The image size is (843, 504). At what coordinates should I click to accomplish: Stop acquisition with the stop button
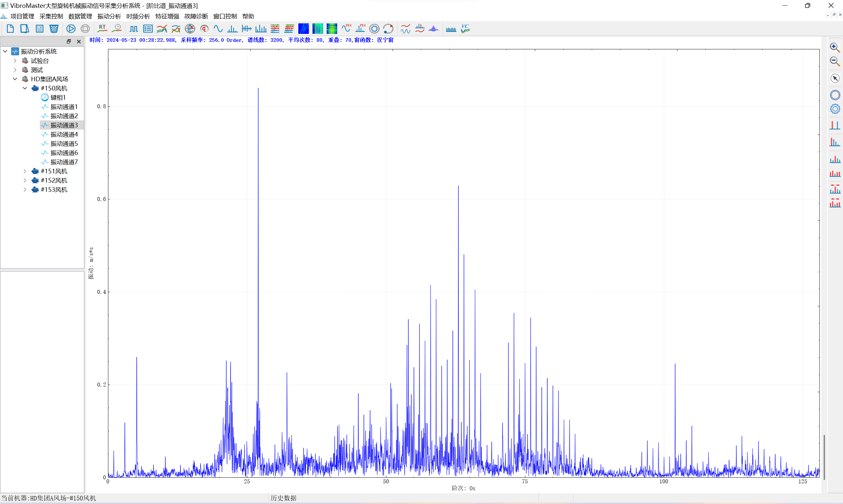click(85, 29)
